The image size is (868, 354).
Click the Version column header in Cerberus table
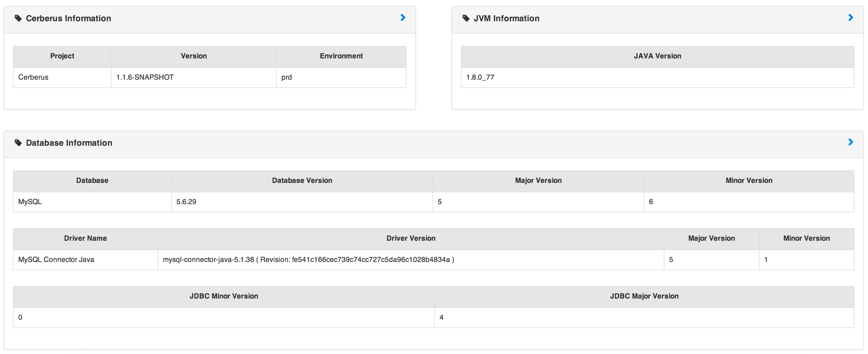coord(194,56)
